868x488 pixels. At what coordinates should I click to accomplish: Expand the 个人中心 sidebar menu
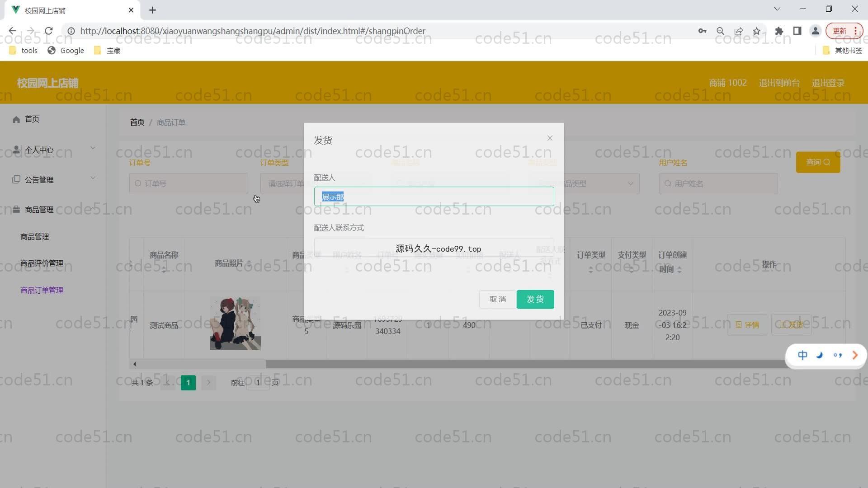pyautogui.click(x=53, y=150)
